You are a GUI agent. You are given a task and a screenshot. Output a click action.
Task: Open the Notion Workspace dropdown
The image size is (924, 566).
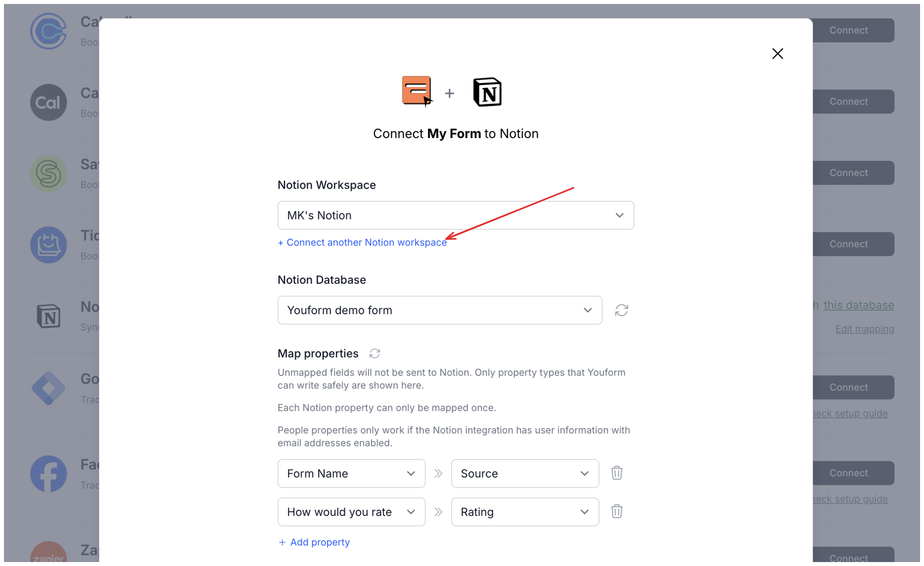(x=455, y=216)
